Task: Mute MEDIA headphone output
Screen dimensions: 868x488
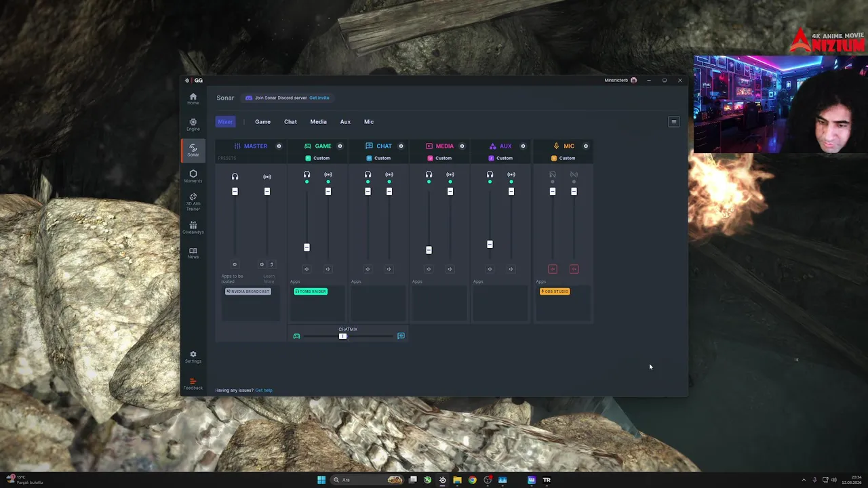Action: click(x=429, y=269)
